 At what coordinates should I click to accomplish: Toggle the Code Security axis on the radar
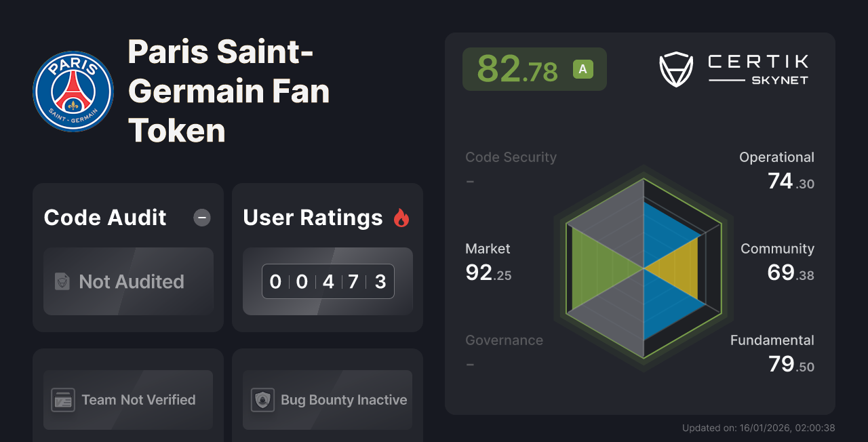coord(511,157)
